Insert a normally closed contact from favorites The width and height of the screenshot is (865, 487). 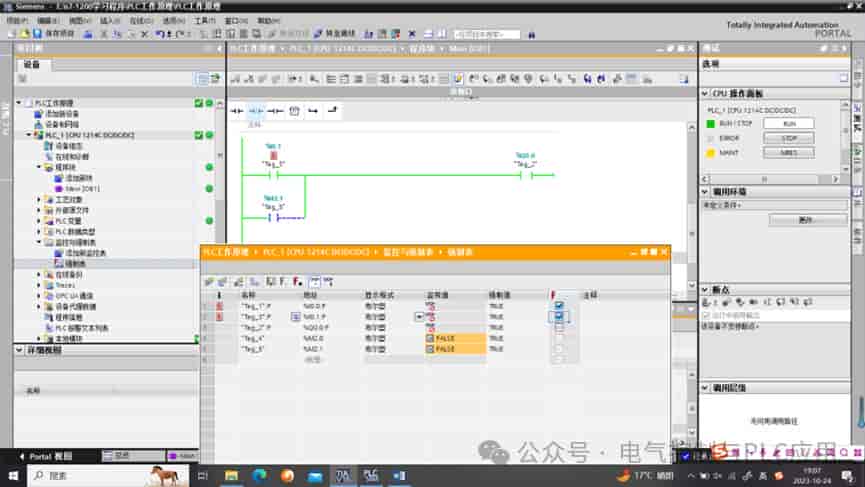(x=255, y=111)
